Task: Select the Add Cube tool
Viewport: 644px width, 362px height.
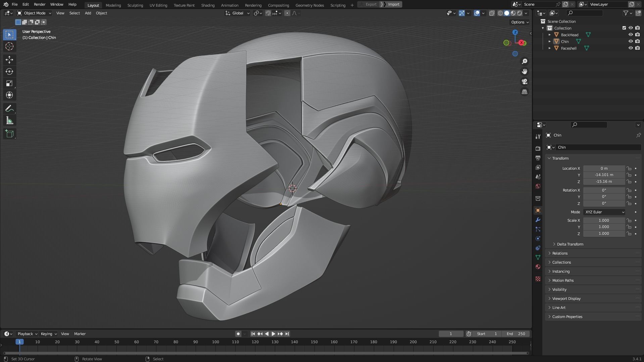Action: pyautogui.click(x=9, y=134)
